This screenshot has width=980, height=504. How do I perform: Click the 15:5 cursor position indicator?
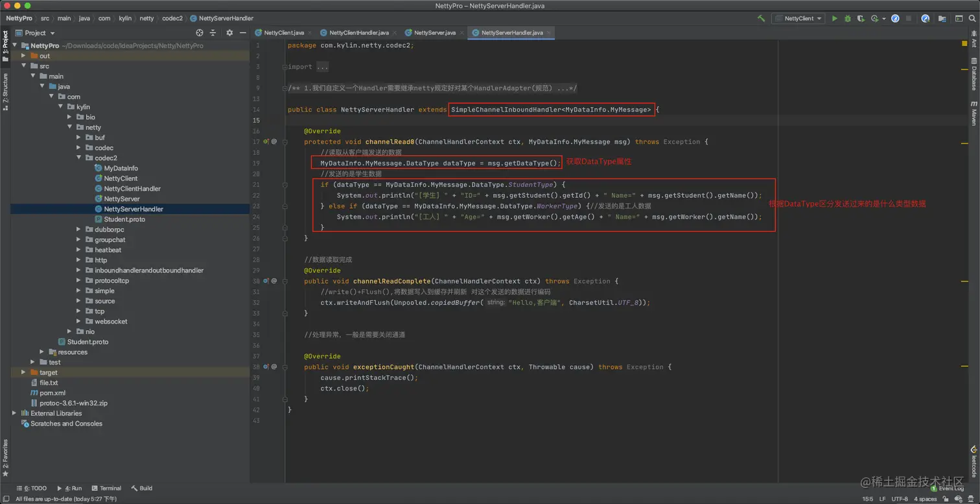click(867, 499)
